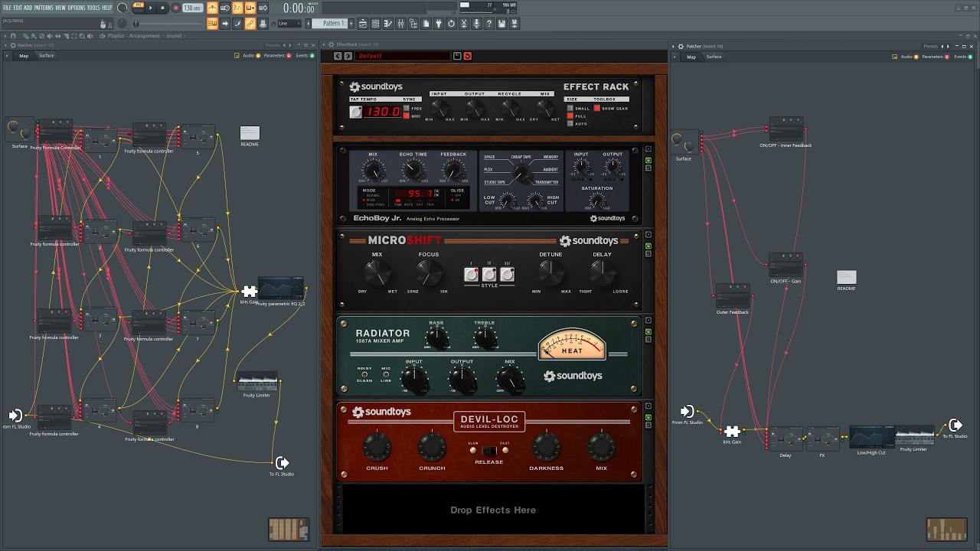Open the Browser/plugin picker icon

413,24
